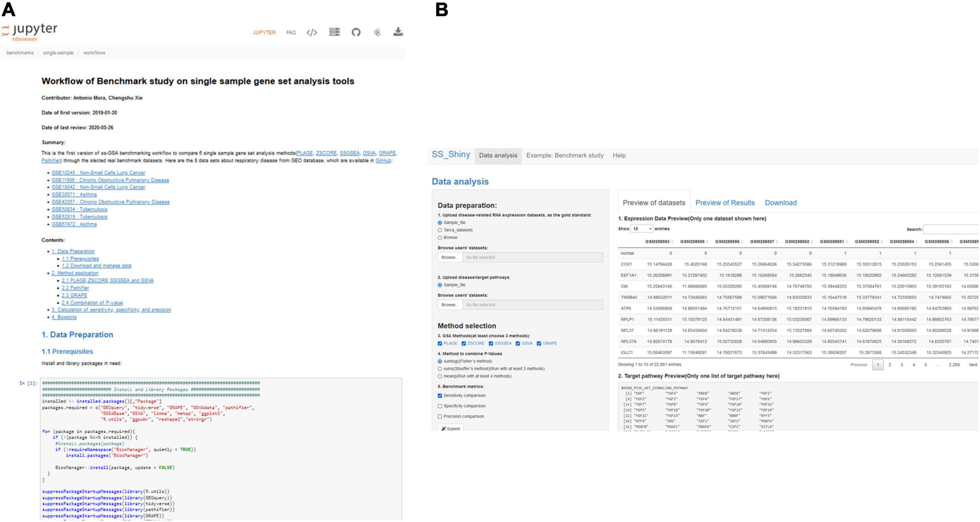Toggle the SSGSEA method checkbox

(x=491, y=343)
